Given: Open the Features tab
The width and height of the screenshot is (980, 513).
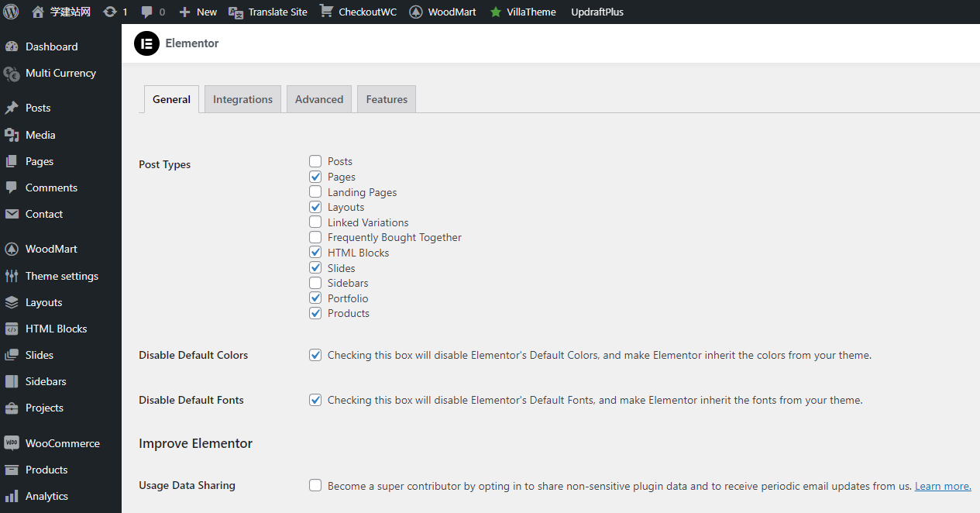Looking at the screenshot, I should (x=387, y=99).
